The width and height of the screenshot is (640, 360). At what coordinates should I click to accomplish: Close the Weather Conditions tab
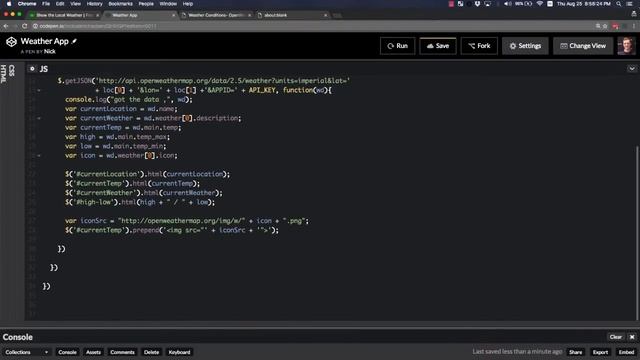(249, 15)
